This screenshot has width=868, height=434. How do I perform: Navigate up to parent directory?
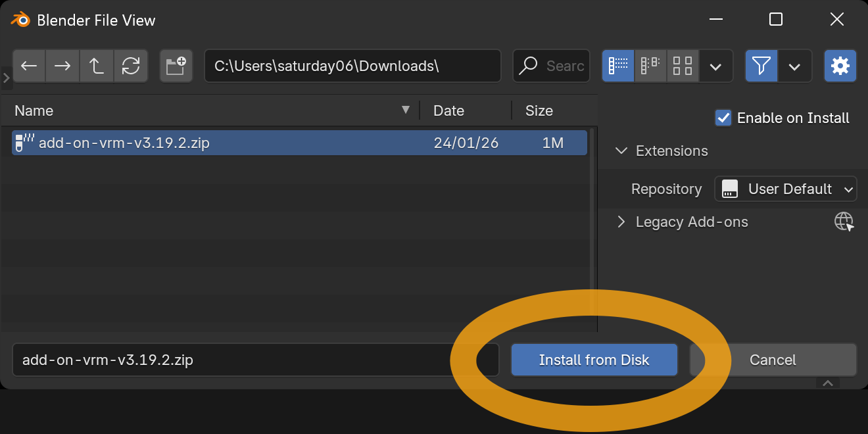tap(97, 66)
